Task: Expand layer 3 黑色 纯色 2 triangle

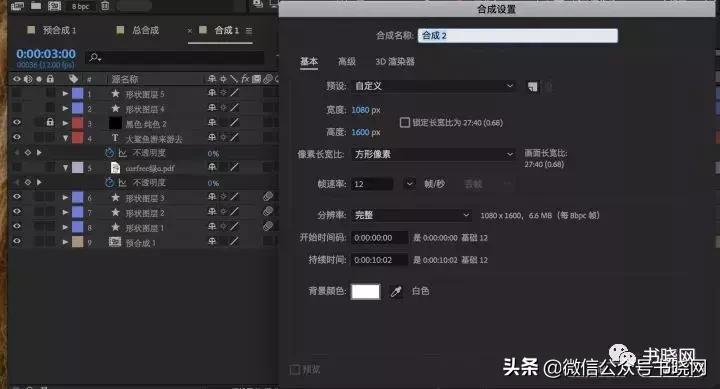Action: pyautogui.click(x=65, y=123)
